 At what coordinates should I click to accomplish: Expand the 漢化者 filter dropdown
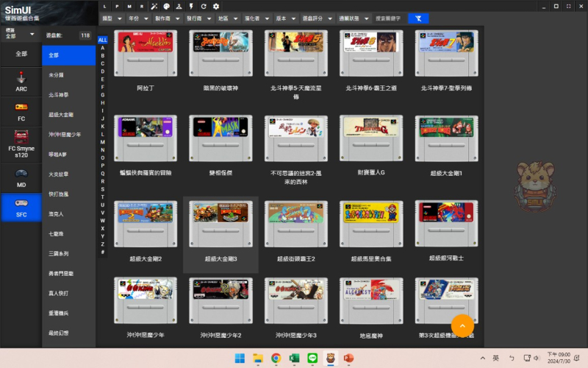coord(257,18)
